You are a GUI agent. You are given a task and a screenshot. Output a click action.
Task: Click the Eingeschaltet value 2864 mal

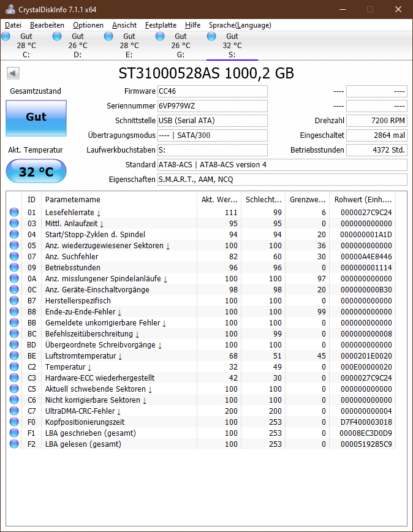377,135
